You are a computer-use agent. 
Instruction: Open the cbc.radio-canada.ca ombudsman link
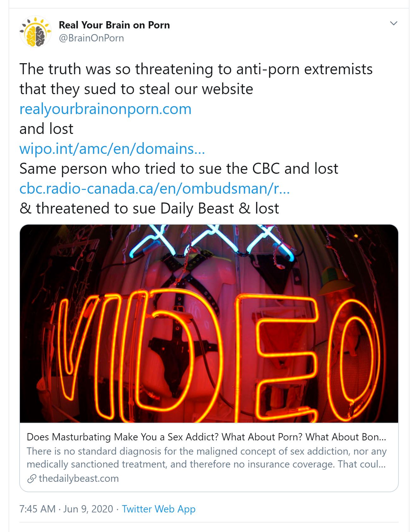(155, 188)
